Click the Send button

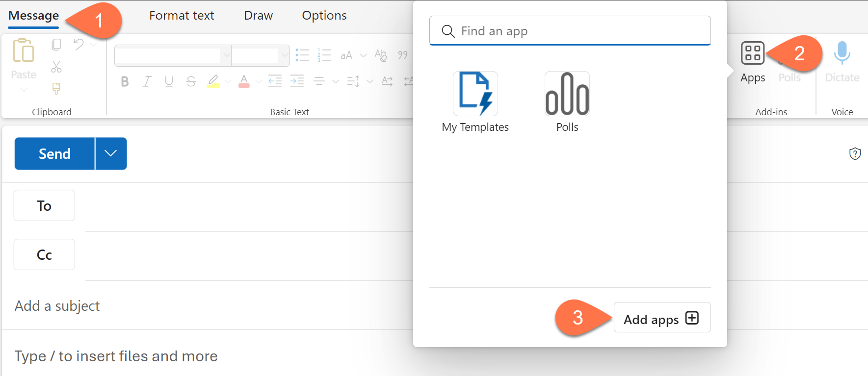54,153
